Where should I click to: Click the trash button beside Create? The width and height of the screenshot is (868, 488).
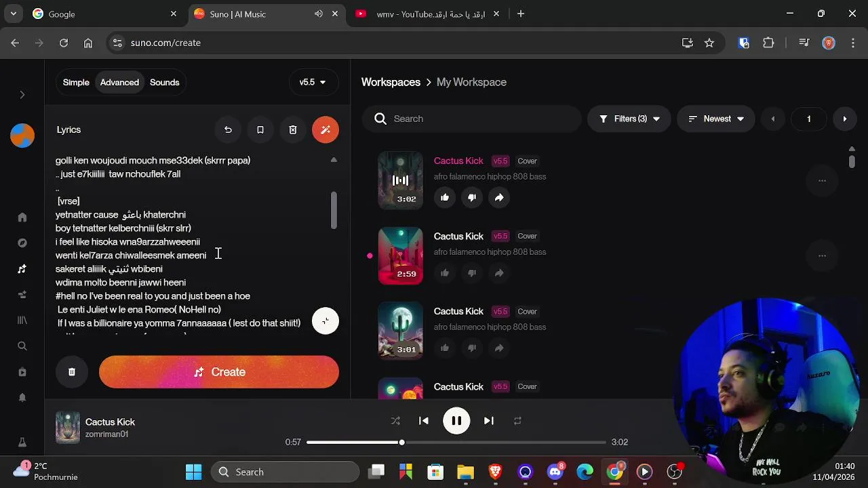(72, 372)
